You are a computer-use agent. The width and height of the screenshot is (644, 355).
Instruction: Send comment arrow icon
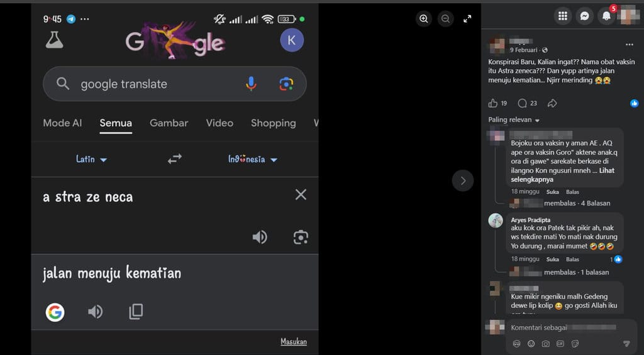(626, 344)
